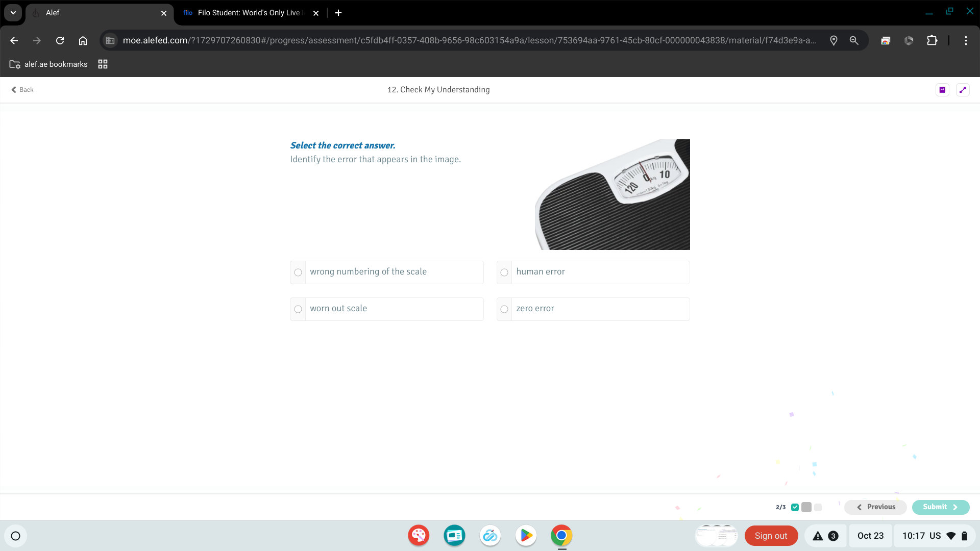Screen dimensions: 980x551
Task: Click the browser home icon
Action: coord(83,40)
